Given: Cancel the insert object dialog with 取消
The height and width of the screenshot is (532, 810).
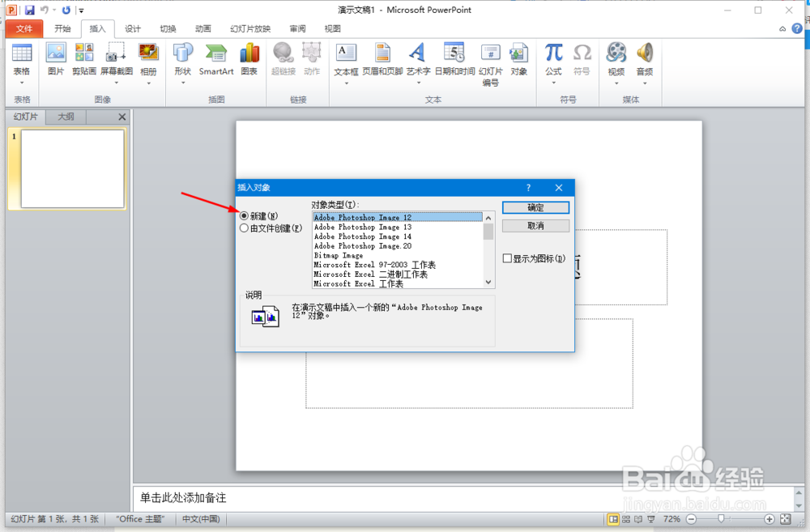Looking at the screenshot, I should 535,226.
